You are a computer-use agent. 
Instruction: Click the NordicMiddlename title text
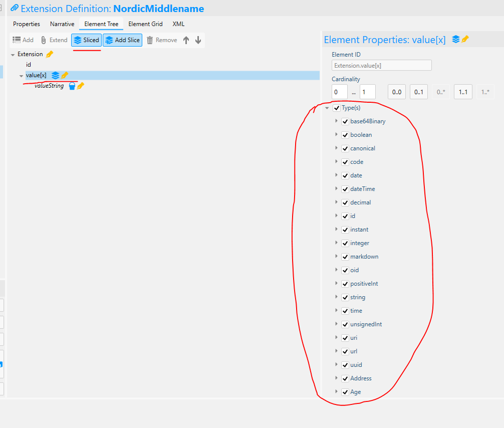click(x=158, y=9)
